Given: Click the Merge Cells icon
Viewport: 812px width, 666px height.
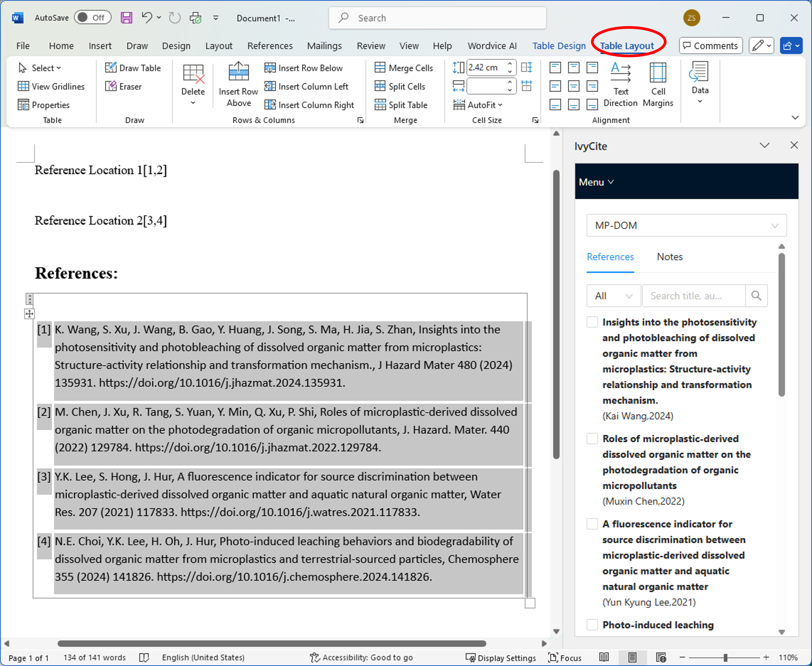Looking at the screenshot, I should click(380, 68).
